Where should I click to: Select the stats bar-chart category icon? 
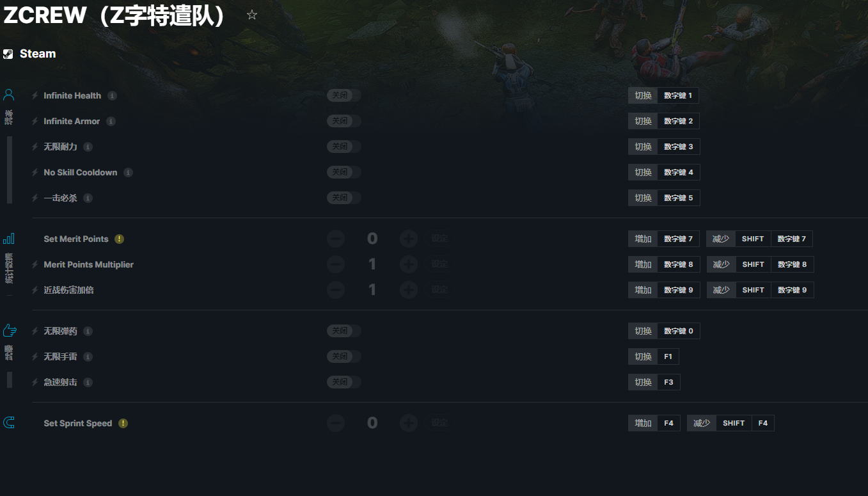click(9, 239)
